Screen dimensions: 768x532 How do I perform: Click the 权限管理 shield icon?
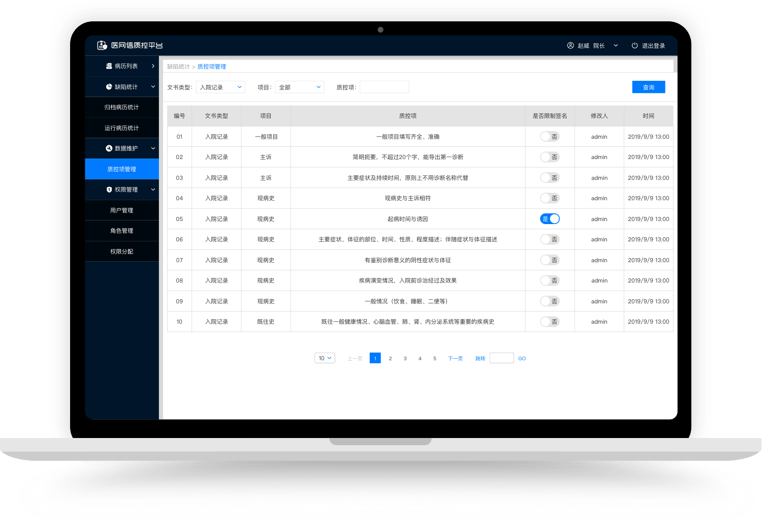click(109, 190)
